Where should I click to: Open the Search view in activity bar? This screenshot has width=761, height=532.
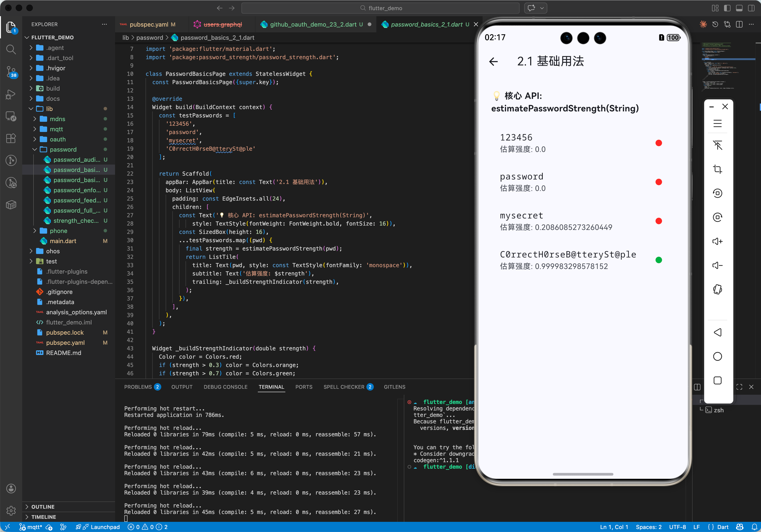point(11,50)
